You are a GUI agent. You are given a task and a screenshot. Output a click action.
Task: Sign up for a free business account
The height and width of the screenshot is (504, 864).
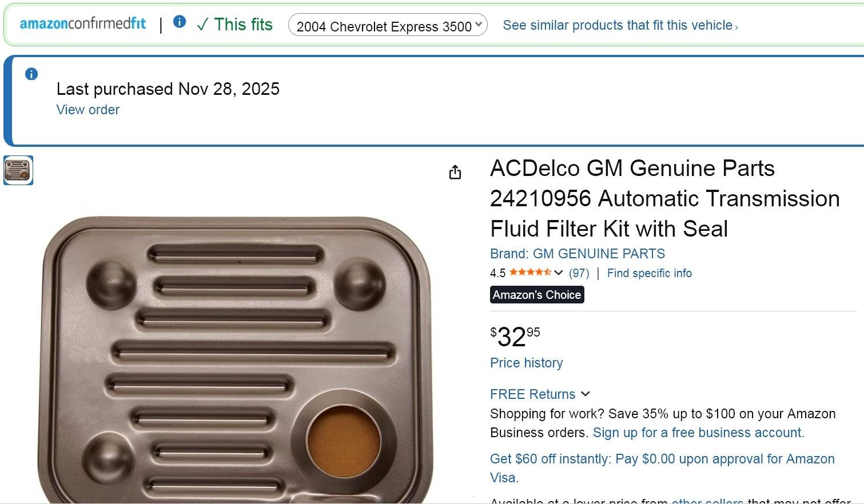698,433
